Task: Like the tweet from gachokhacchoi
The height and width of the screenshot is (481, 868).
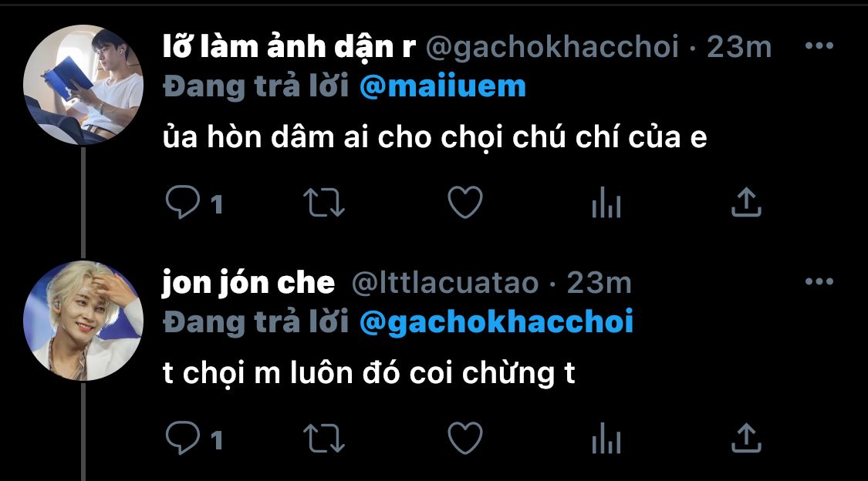Action: coord(465,203)
